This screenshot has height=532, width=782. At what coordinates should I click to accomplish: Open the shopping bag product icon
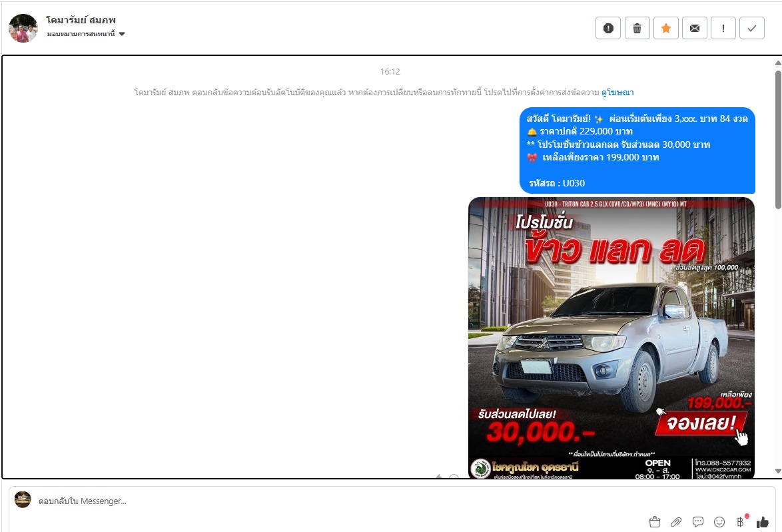coord(655,522)
